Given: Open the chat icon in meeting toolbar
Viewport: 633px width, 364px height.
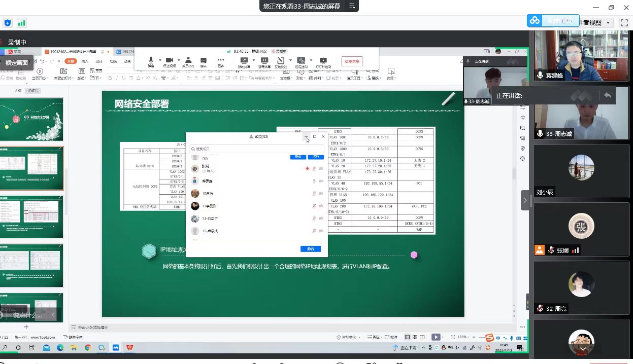Looking at the screenshot, I should (204, 60).
